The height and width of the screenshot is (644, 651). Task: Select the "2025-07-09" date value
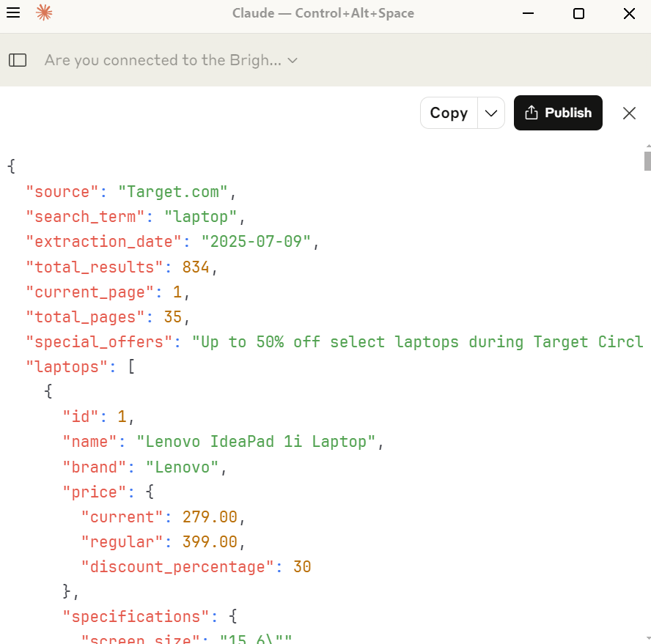pos(256,242)
